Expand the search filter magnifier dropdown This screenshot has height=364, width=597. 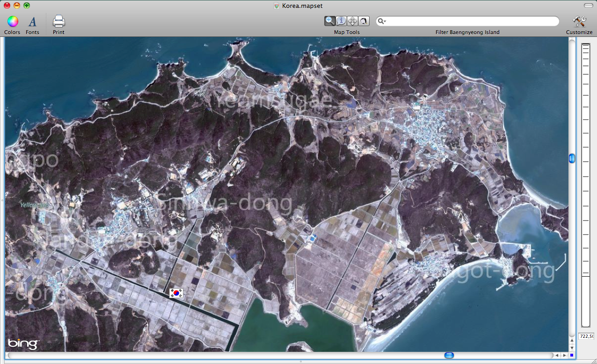tap(383, 21)
